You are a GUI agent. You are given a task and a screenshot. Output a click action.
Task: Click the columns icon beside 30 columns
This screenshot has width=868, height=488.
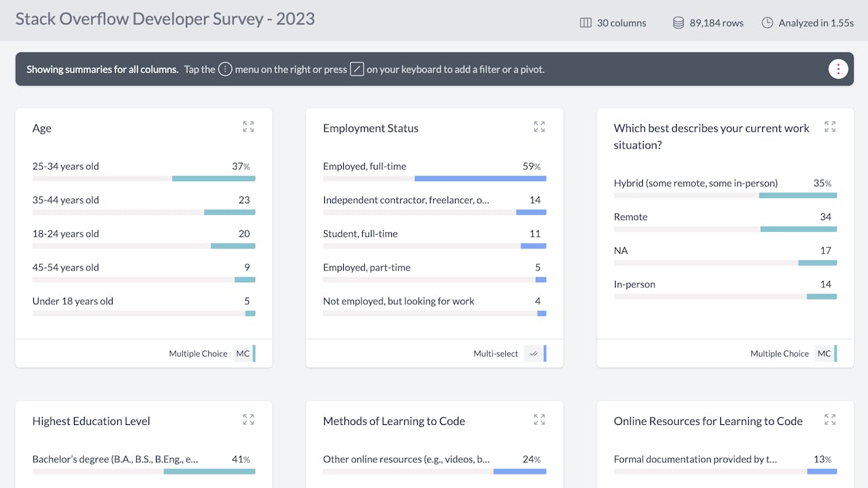click(x=586, y=23)
